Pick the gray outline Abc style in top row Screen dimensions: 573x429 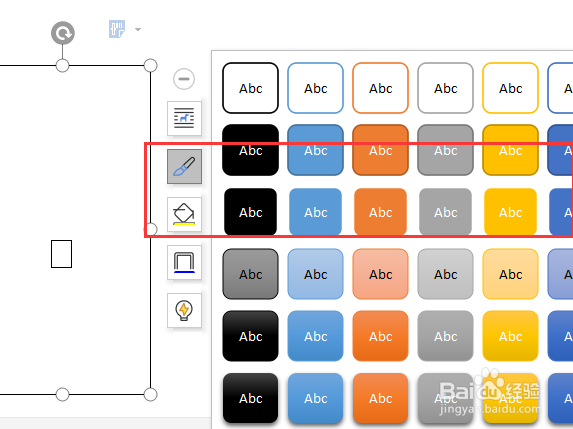point(445,88)
